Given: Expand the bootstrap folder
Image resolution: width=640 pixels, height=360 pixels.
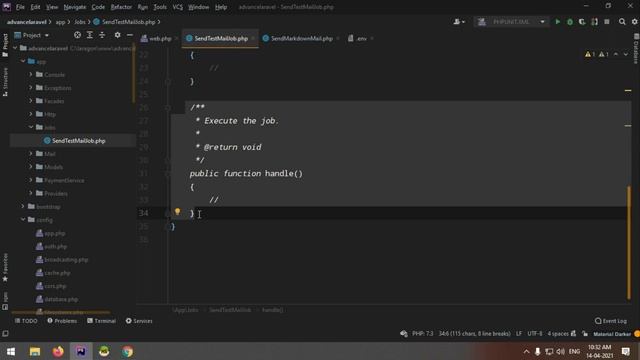Looking at the screenshot, I should pos(23,207).
